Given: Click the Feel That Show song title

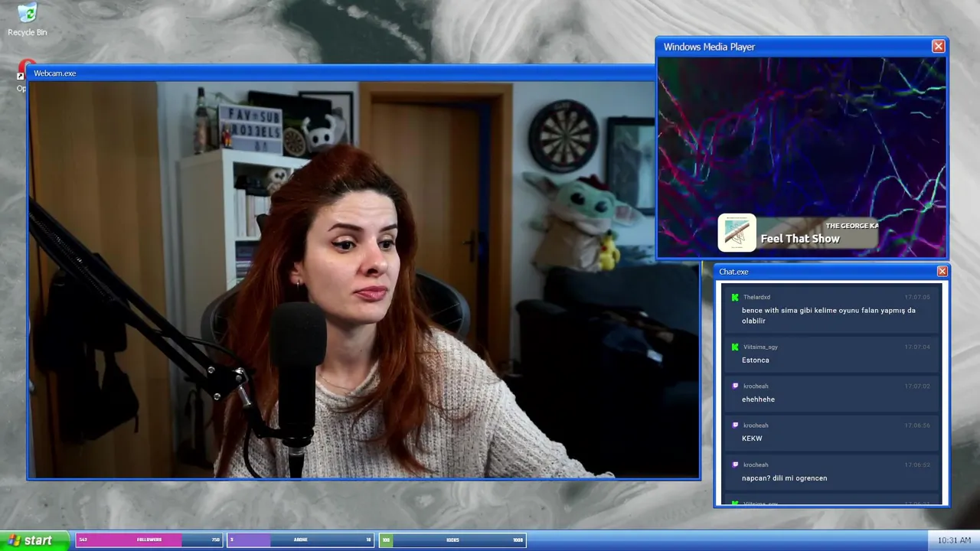Looking at the screenshot, I should pyautogui.click(x=800, y=239).
